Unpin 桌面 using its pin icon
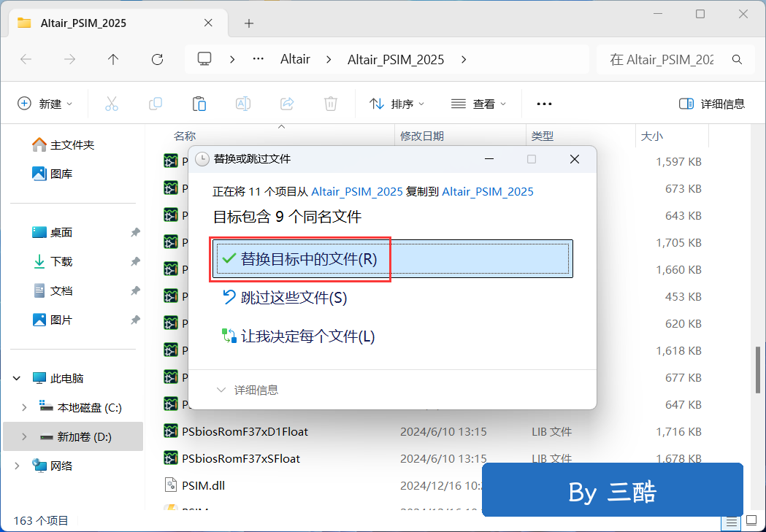Screen dimensions: 766x532 coord(135,232)
